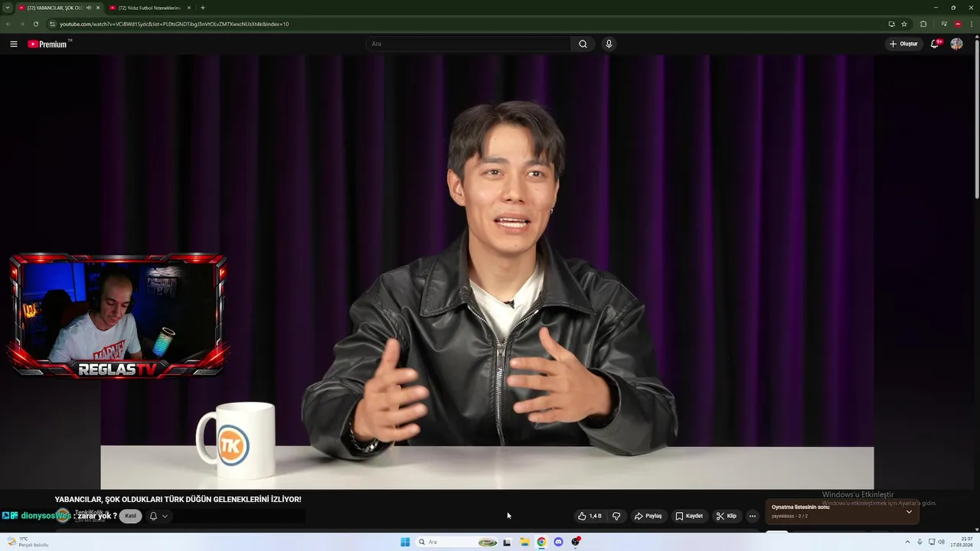This screenshot has height=551, width=980.
Task: Open the Chrome three-dot menu
Action: point(971,24)
